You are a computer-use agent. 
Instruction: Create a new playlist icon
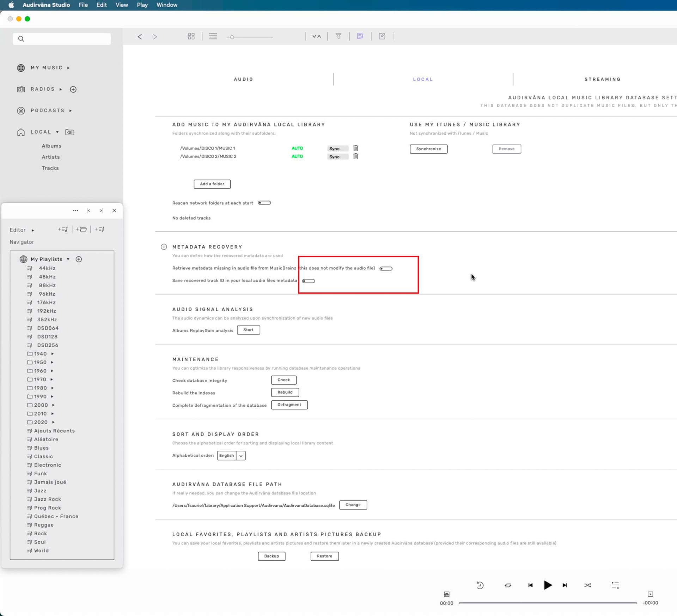pyautogui.click(x=63, y=229)
